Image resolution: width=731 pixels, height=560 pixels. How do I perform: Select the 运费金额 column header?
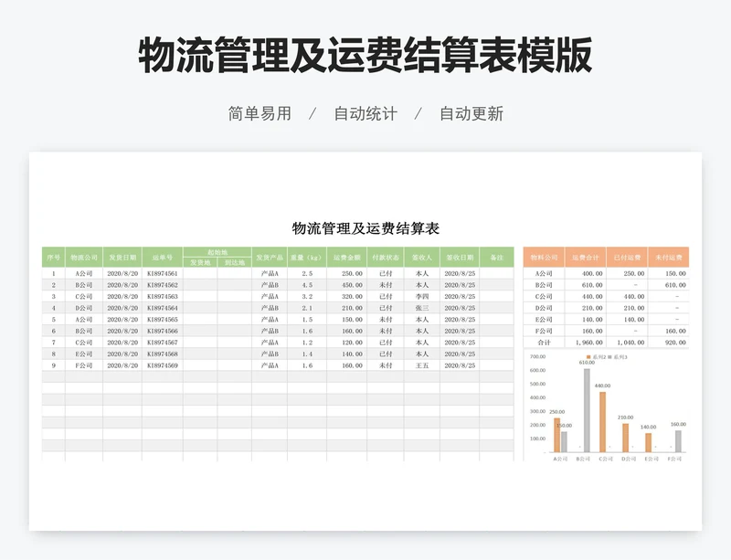[x=345, y=256]
